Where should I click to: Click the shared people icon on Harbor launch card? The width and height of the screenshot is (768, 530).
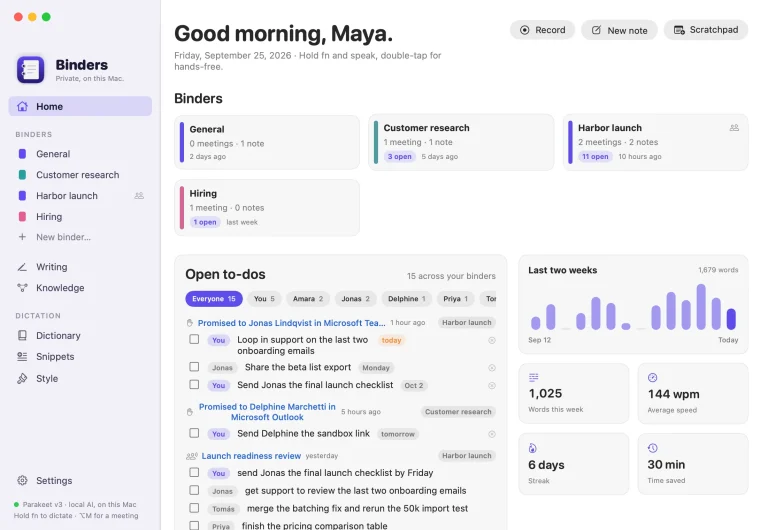click(x=734, y=128)
